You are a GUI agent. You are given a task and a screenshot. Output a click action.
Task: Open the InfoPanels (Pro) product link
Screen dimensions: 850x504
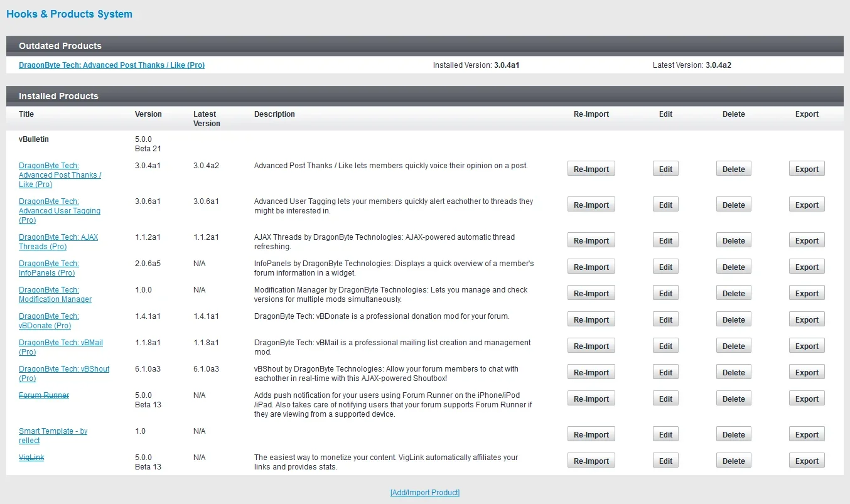click(49, 268)
